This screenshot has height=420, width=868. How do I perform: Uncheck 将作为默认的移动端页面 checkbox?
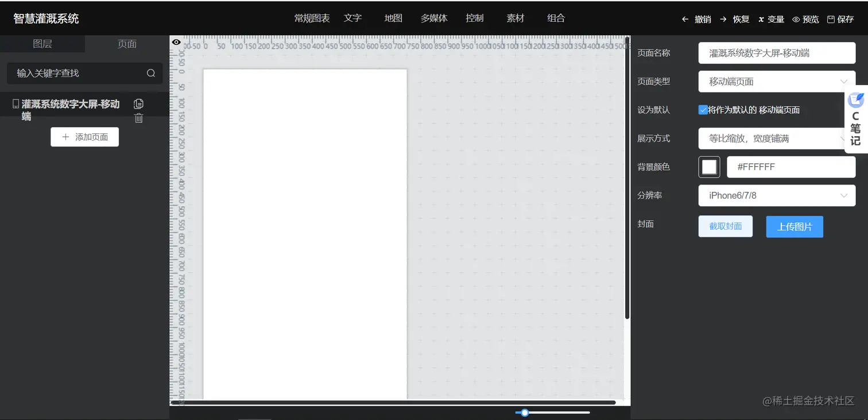[x=703, y=110]
